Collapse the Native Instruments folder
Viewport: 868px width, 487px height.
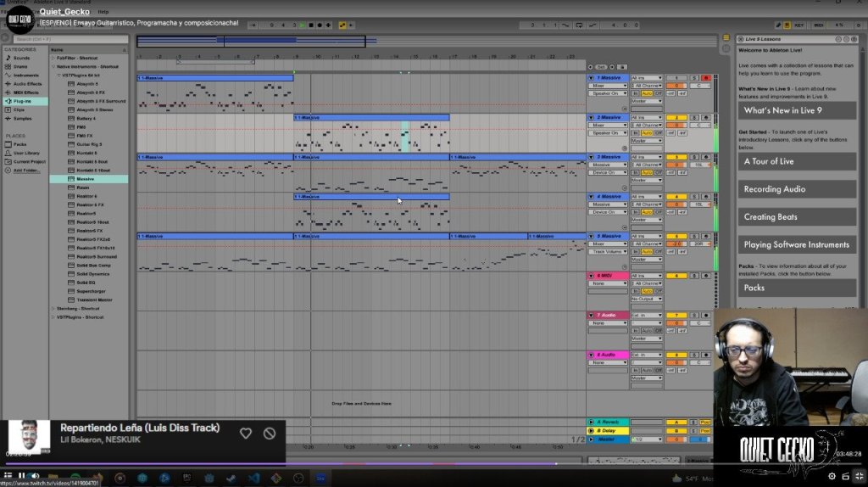tap(53, 66)
